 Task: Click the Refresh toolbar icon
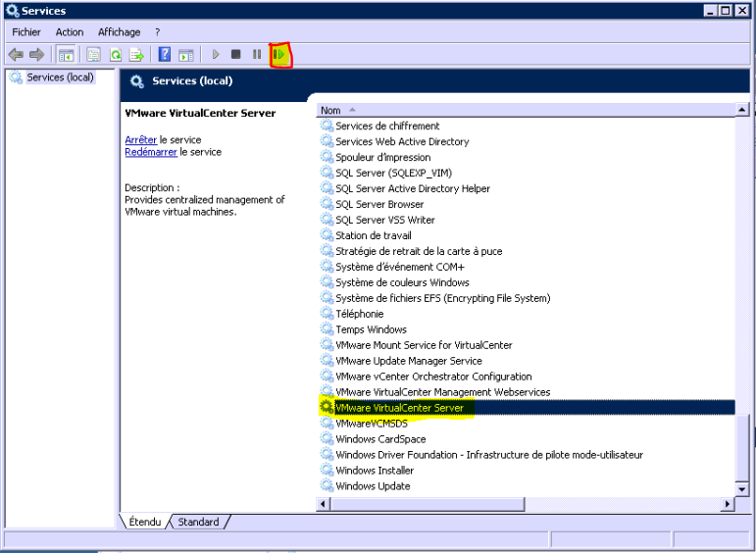(x=115, y=55)
